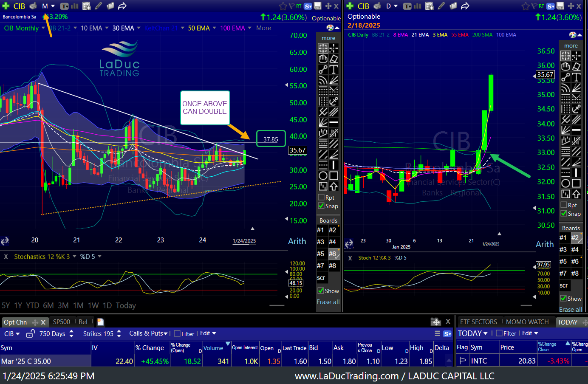Open the CIB symbol dropdown in option chain

click(12, 334)
